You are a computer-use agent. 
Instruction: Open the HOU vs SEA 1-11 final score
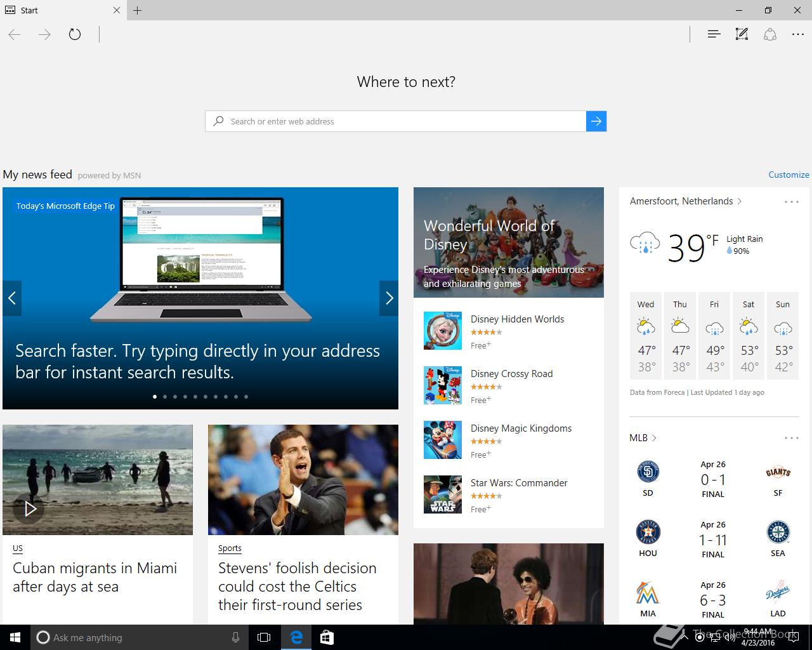point(713,540)
